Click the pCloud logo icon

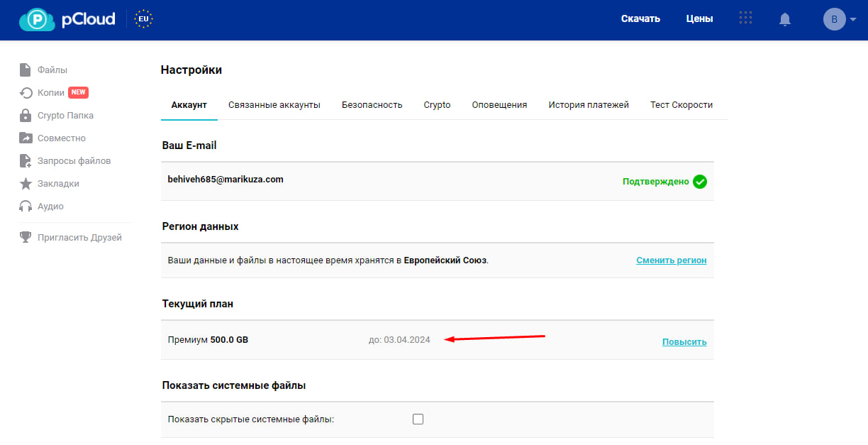tap(37, 20)
